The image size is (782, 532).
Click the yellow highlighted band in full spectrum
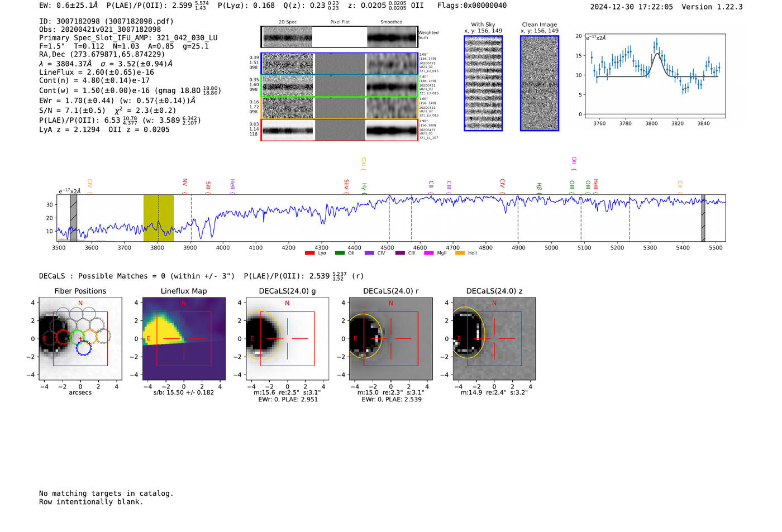coord(159,218)
